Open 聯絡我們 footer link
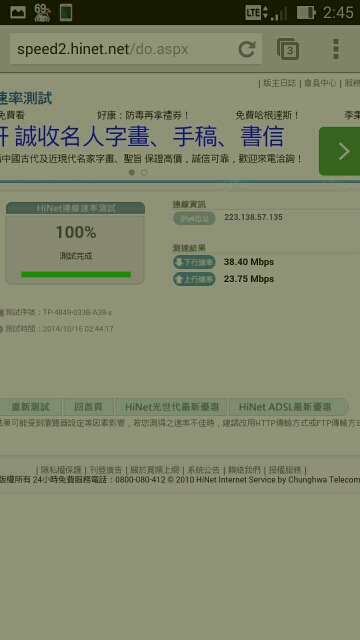Screen dimensions: 360x640 pos(244,470)
